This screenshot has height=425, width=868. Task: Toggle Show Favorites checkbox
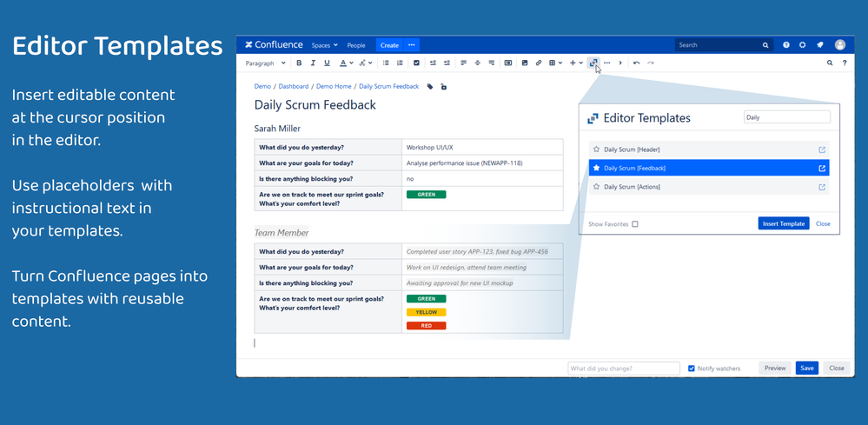pos(635,224)
